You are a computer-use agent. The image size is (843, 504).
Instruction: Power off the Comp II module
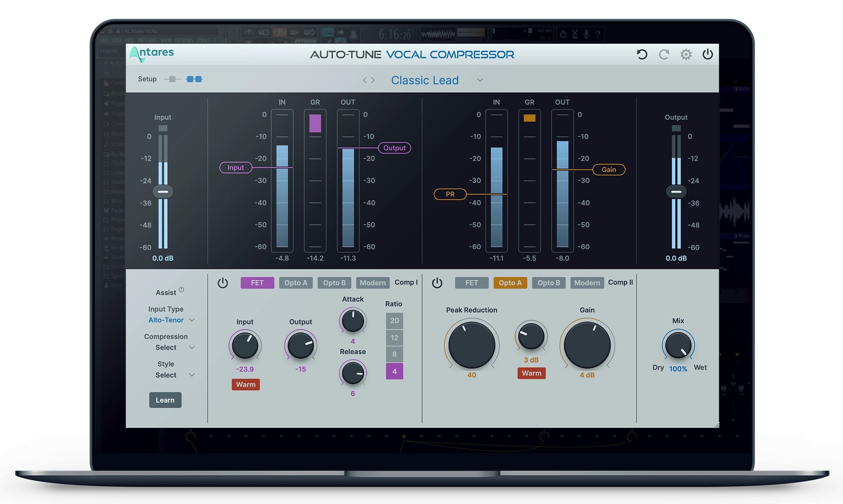coord(437,282)
